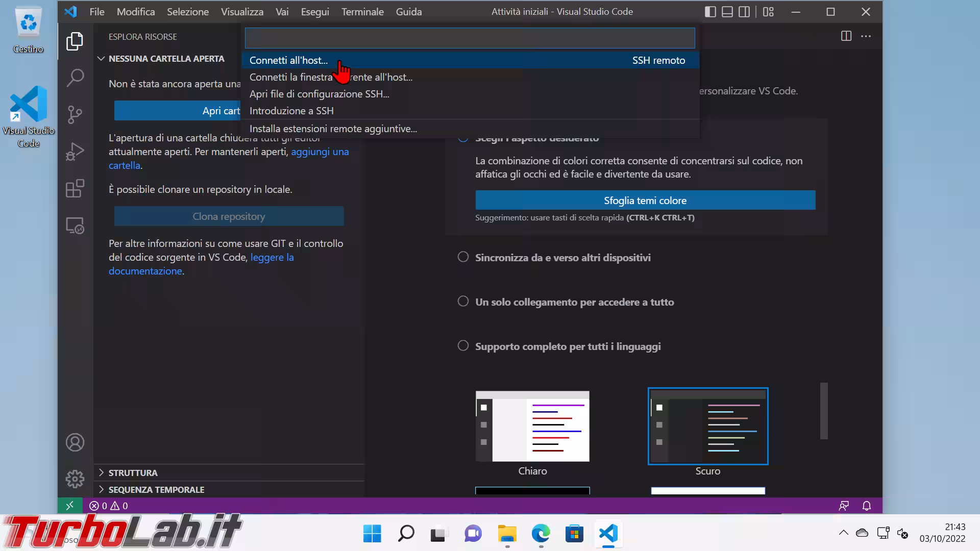Click the 'Sfoglia temi colore' button

point(645,201)
